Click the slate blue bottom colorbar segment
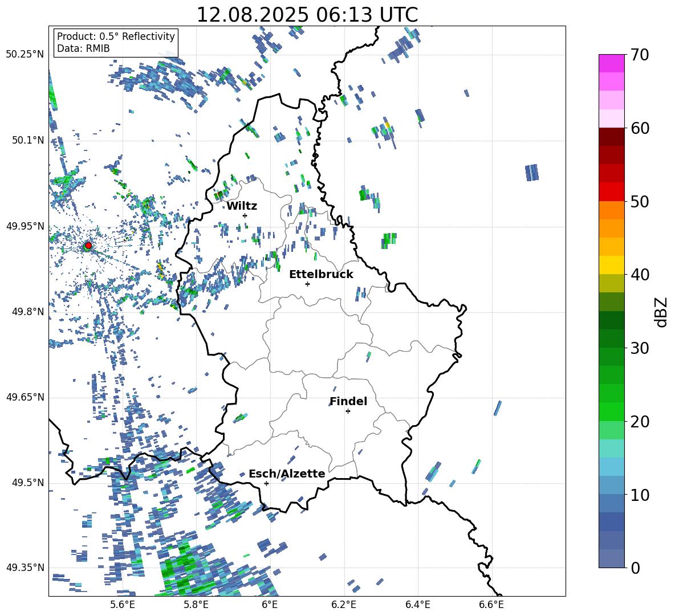This screenshot has width=675, height=616. click(x=611, y=558)
